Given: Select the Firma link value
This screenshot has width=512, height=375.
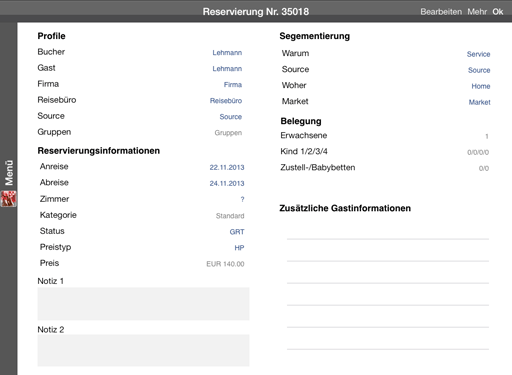Looking at the screenshot, I should [x=233, y=85].
